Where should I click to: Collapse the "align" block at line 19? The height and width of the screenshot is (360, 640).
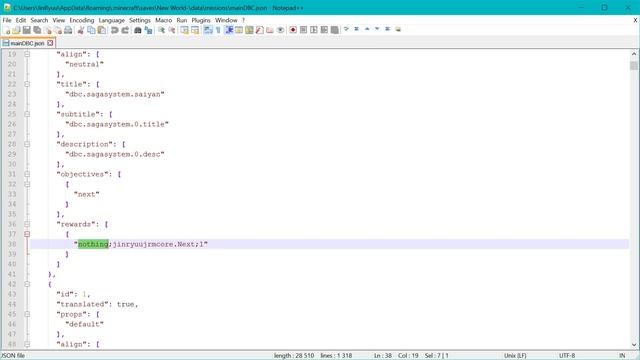pyautogui.click(x=27, y=54)
